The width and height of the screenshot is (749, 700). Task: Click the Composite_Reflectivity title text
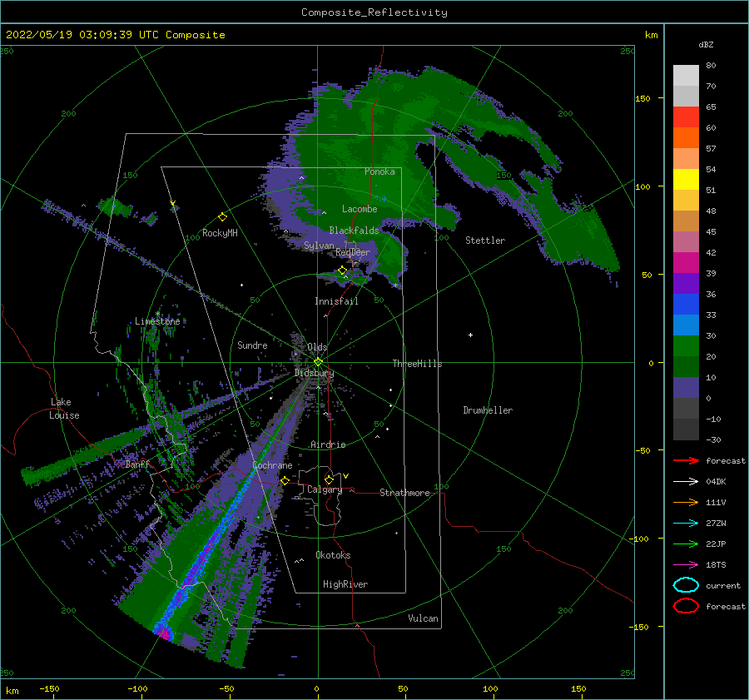pyautogui.click(x=374, y=12)
